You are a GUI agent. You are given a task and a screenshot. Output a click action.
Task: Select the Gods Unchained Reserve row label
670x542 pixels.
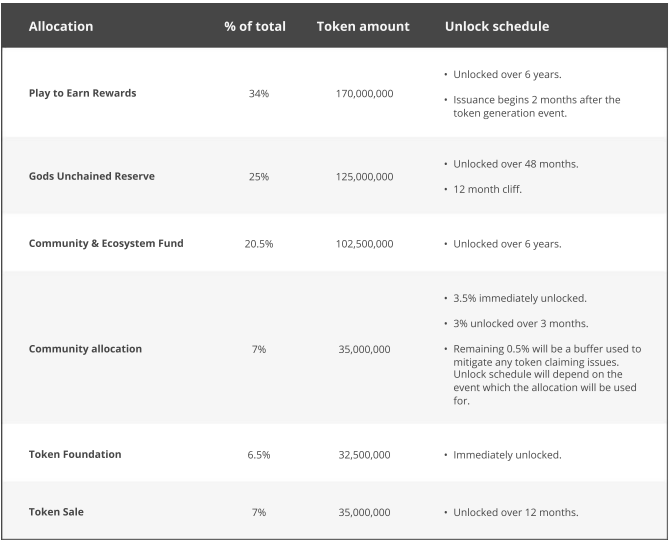[92, 176]
